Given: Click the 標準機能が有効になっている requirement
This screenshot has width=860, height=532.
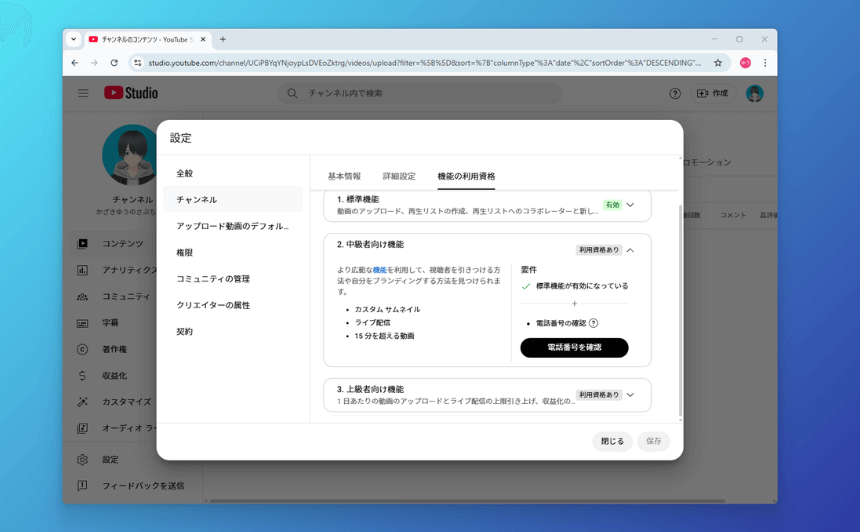Looking at the screenshot, I should point(575,286).
